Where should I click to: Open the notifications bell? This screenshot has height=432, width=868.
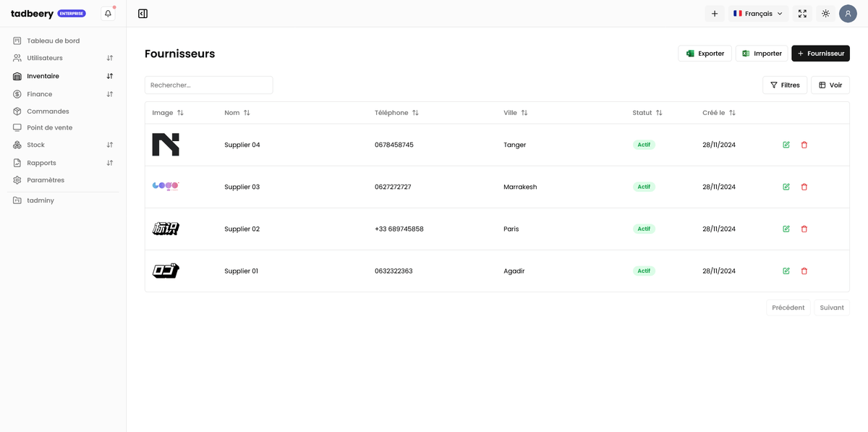coord(108,14)
